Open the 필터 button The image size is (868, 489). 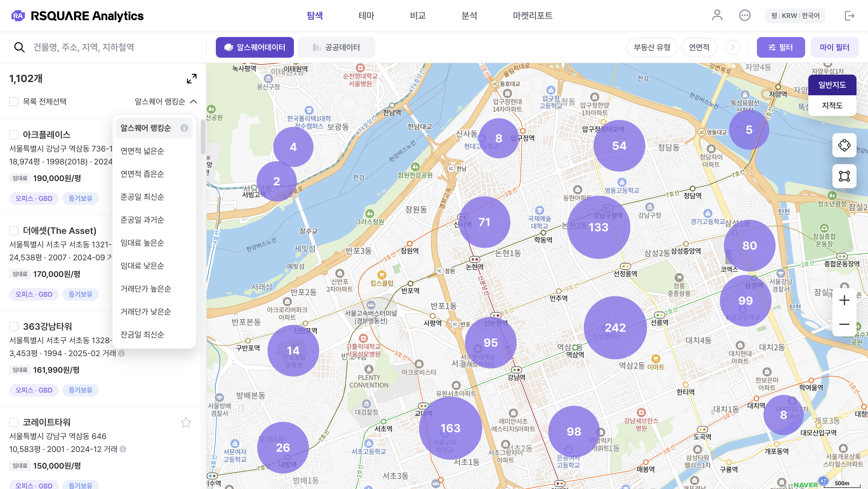tap(780, 47)
